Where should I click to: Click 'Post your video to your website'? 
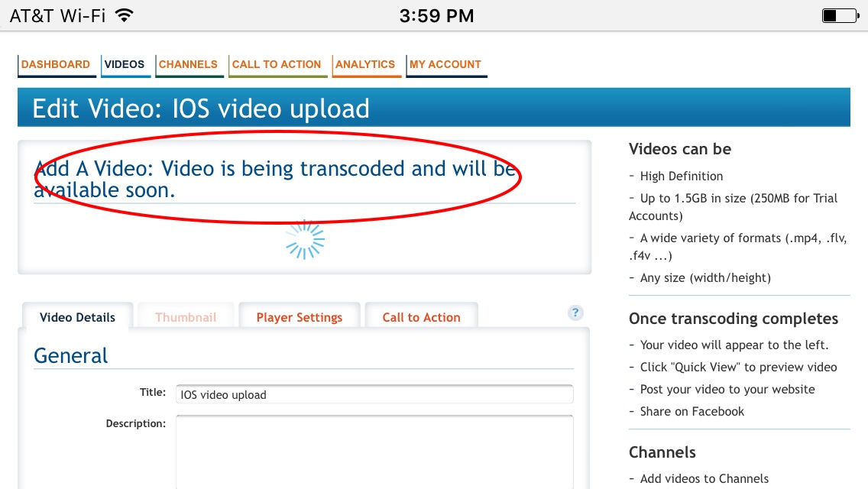tap(722, 390)
